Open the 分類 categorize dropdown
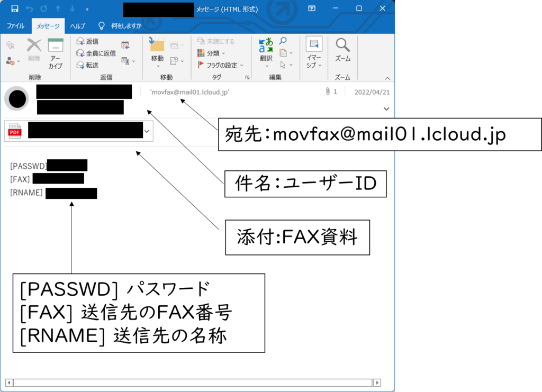The image size is (542, 392). (211, 53)
